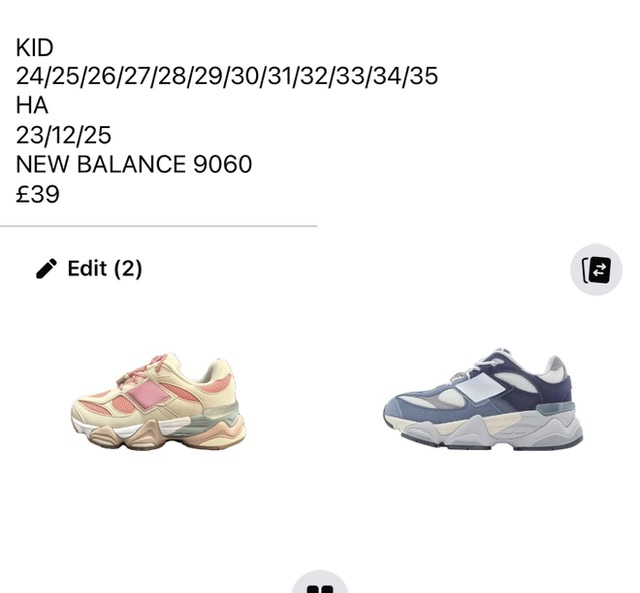Tap the grid icon at bottom center
The height and width of the screenshot is (593, 640).
(320, 584)
